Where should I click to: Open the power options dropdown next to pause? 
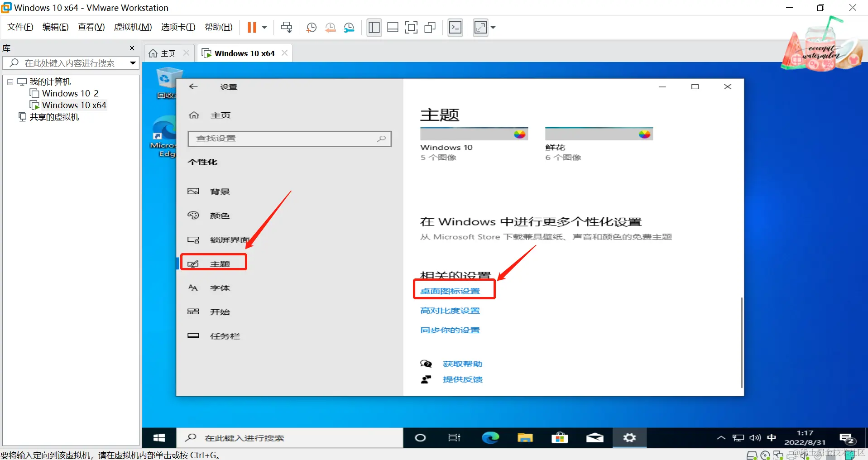(264, 28)
